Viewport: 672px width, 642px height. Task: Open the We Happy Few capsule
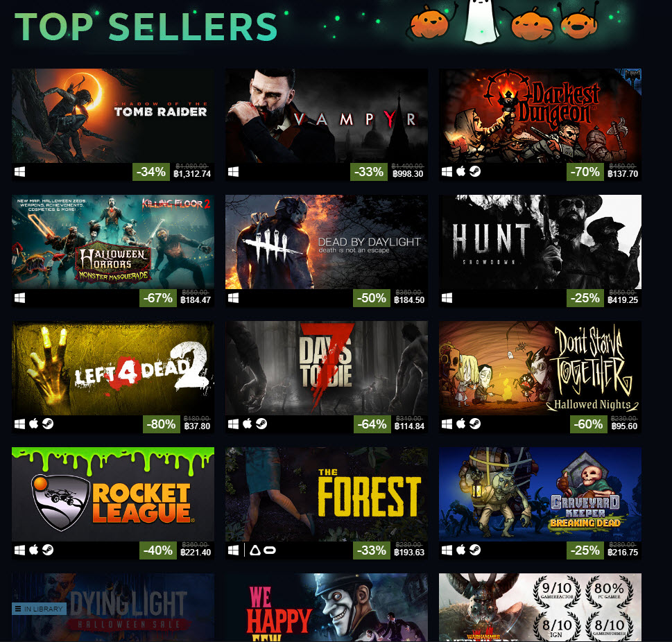coord(327,608)
